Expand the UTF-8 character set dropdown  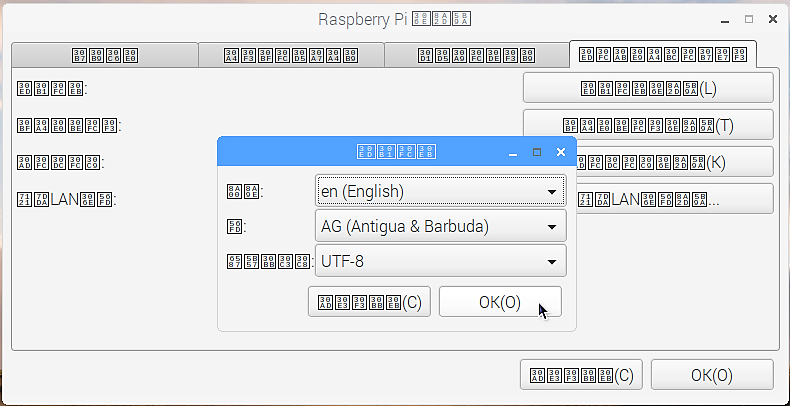click(440, 261)
